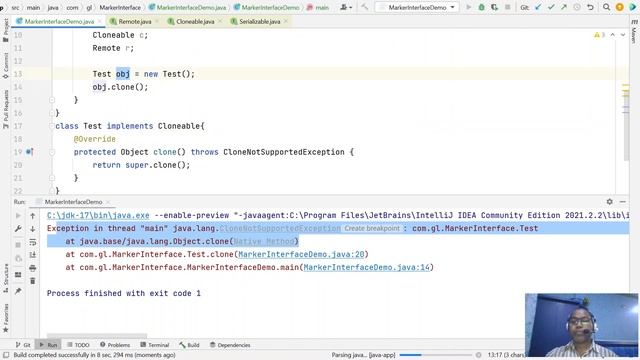
Task: Switch to MarkerInterfaceDemo.java editor tab
Action: 59,21
